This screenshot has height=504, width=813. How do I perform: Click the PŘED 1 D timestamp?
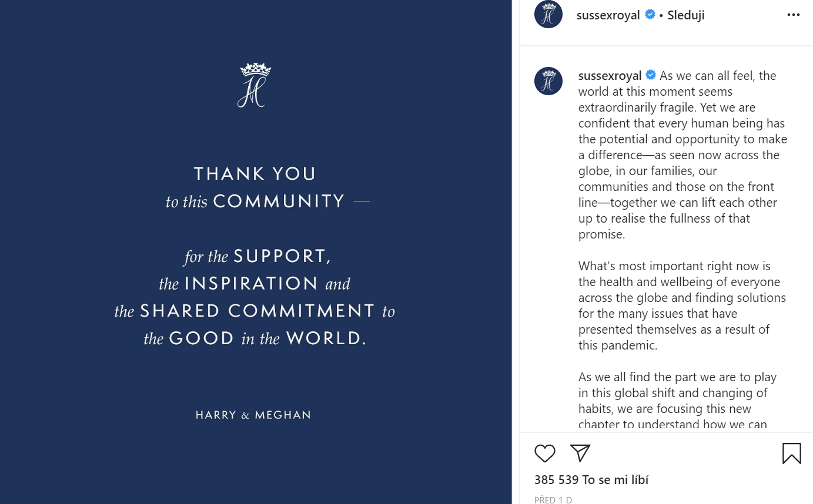553,500
